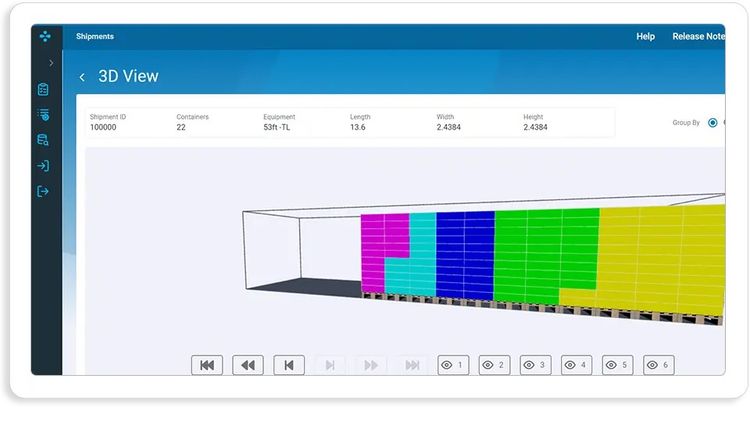Open the Release Notes link

(x=698, y=37)
